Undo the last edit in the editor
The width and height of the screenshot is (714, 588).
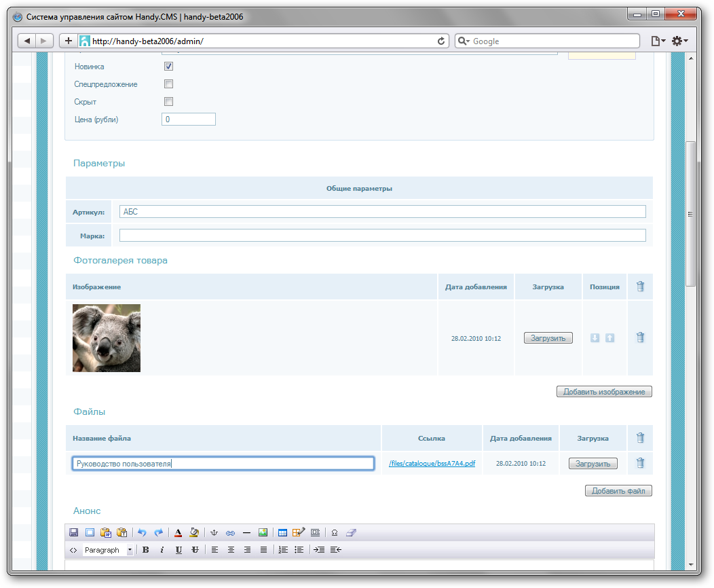[142, 533]
